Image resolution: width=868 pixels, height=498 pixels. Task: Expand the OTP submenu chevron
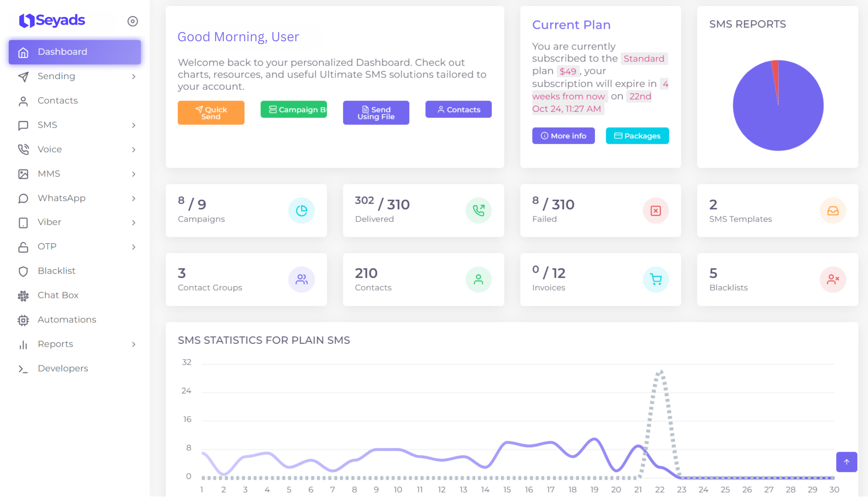(x=133, y=247)
